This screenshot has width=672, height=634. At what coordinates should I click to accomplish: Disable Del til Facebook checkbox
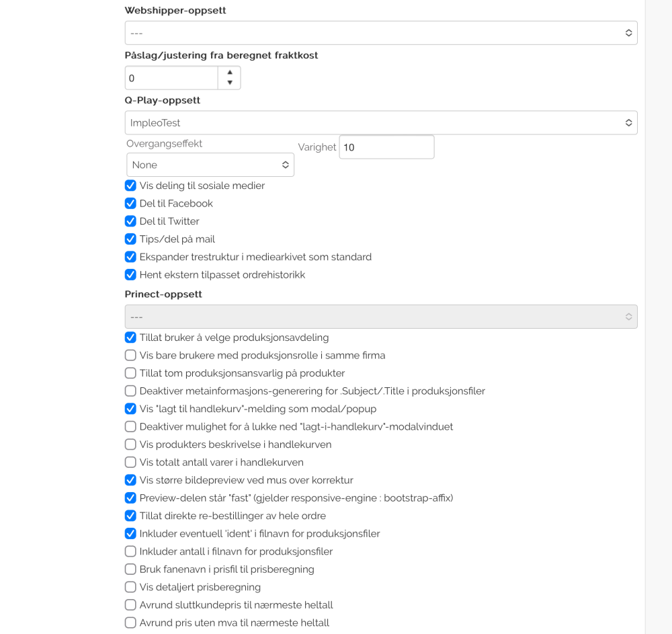(130, 203)
